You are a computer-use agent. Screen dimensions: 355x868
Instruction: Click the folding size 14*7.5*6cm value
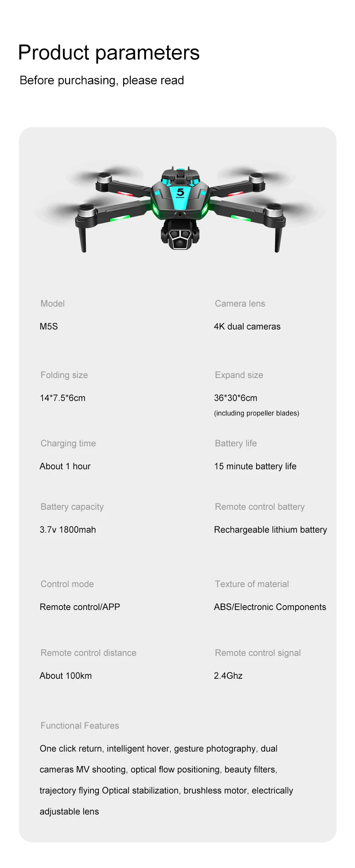(x=62, y=398)
